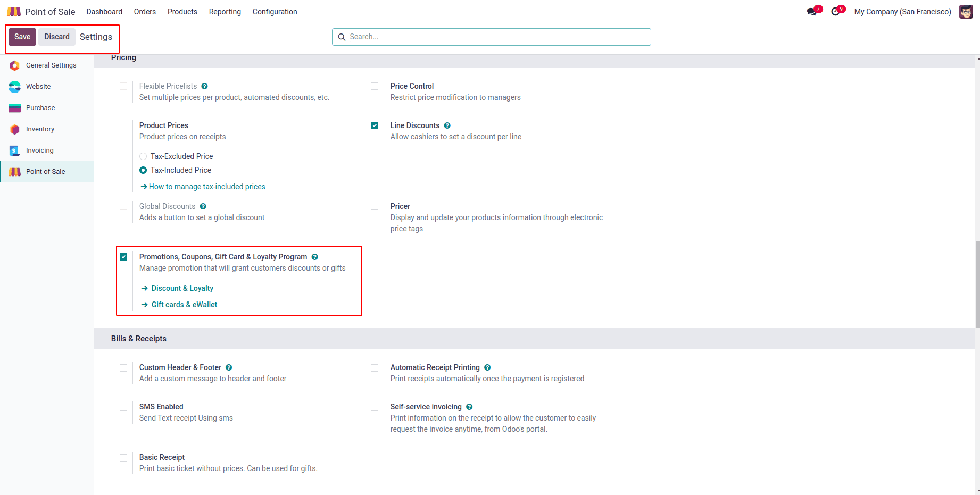The height and width of the screenshot is (495, 980).
Task: Open the activities clock icon
Action: 835,12
